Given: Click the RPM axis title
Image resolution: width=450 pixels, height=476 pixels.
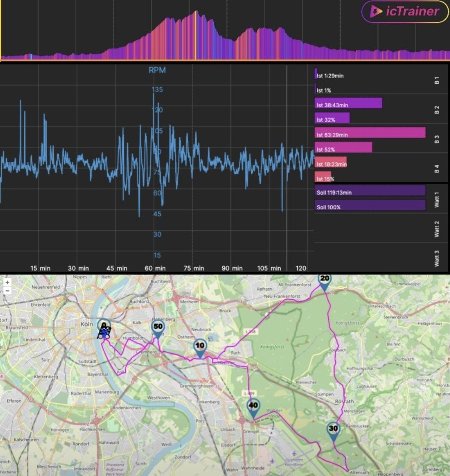Looking at the screenshot, I should pos(157,70).
